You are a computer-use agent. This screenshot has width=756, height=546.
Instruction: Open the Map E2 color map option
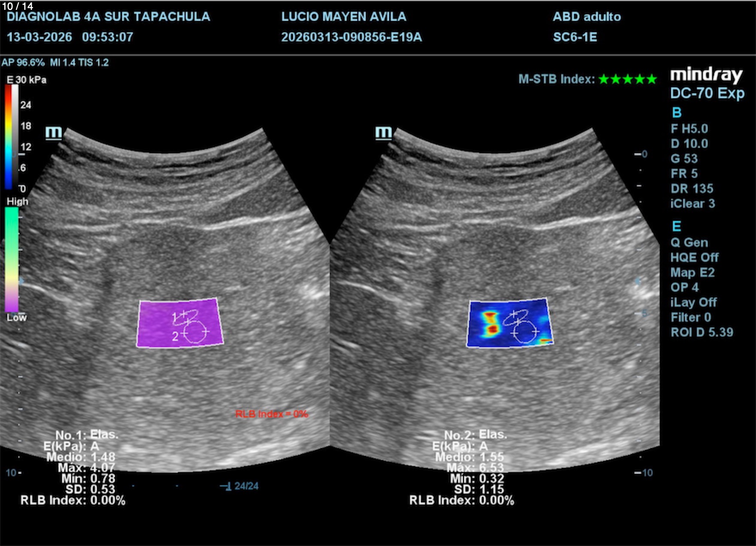pyautogui.click(x=692, y=273)
